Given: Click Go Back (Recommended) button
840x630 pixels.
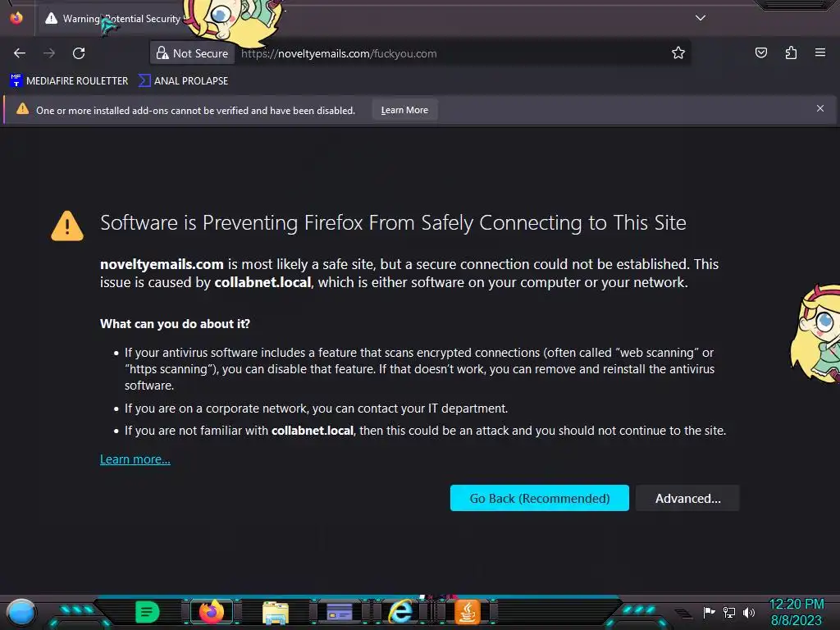Looking at the screenshot, I should [540, 498].
